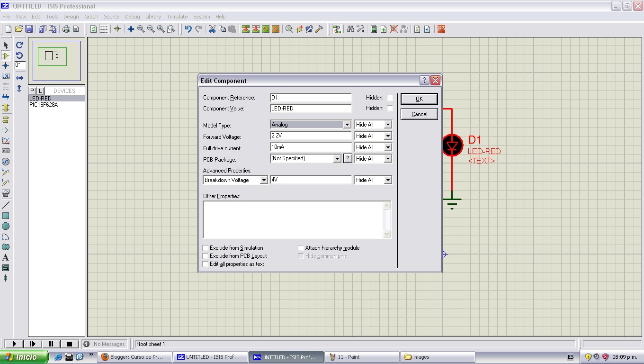
Task: Open the File menu
Action: 6,17
